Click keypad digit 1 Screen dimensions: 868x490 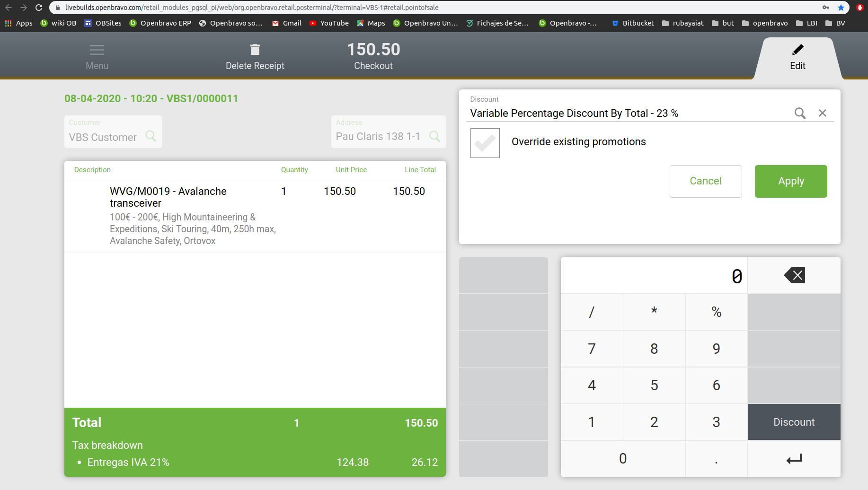592,422
